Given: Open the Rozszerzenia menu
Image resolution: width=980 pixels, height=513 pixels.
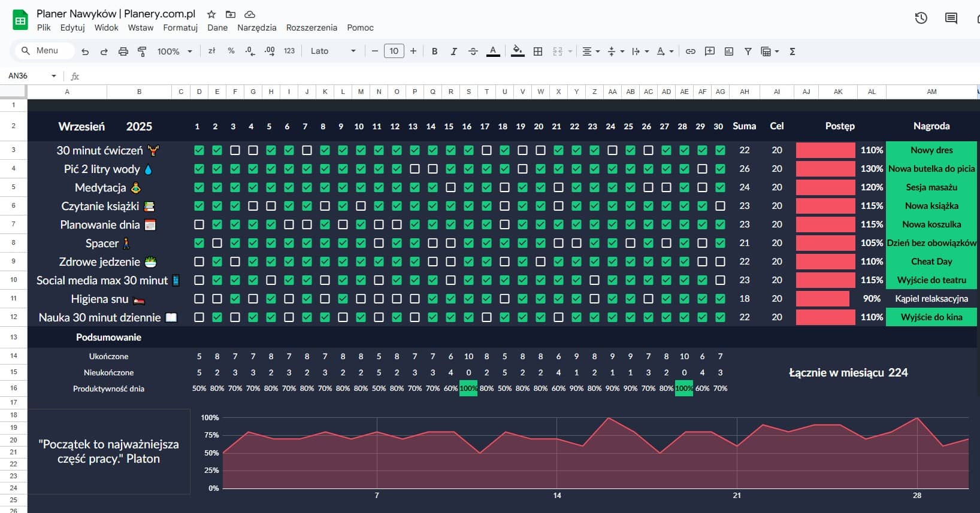Looking at the screenshot, I should pos(311,28).
